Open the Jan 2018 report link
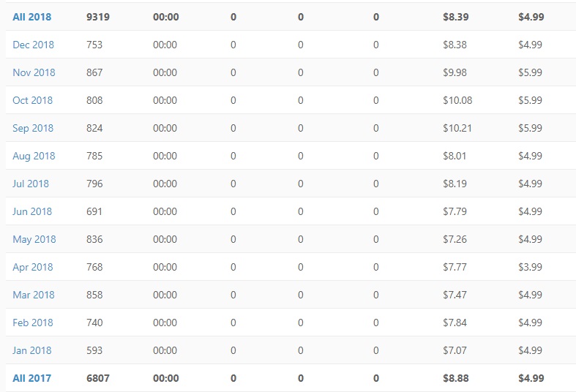 click(x=32, y=350)
